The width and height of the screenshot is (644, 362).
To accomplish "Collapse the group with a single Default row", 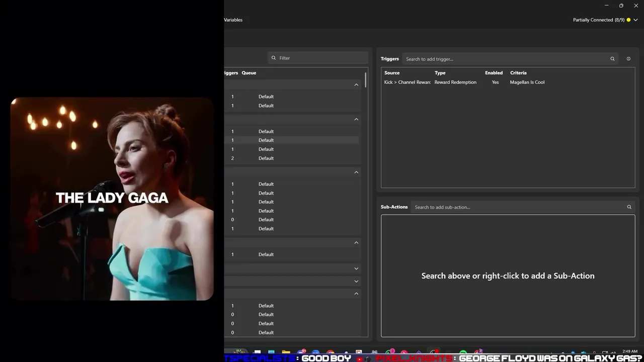I will coord(356,242).
